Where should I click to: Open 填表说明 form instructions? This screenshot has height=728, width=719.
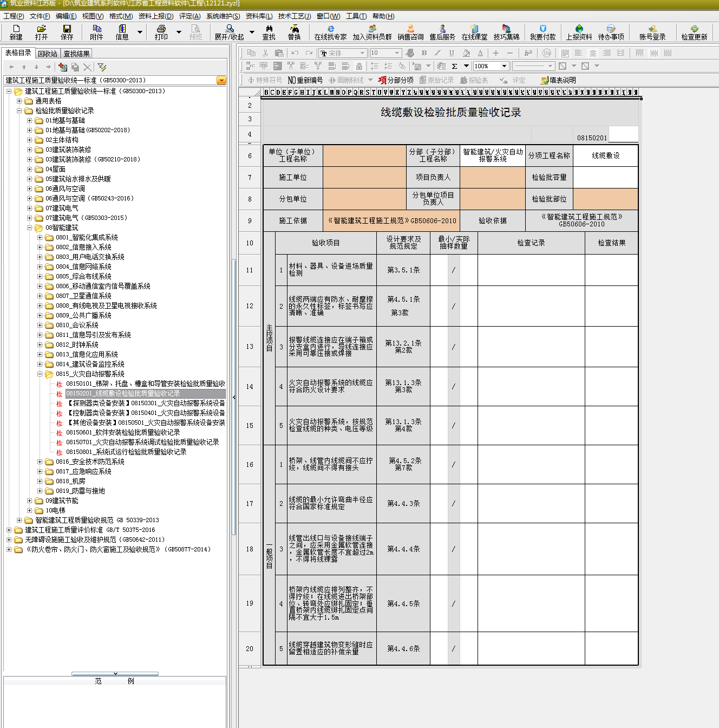pyautogui.click(x=558, y=80)
